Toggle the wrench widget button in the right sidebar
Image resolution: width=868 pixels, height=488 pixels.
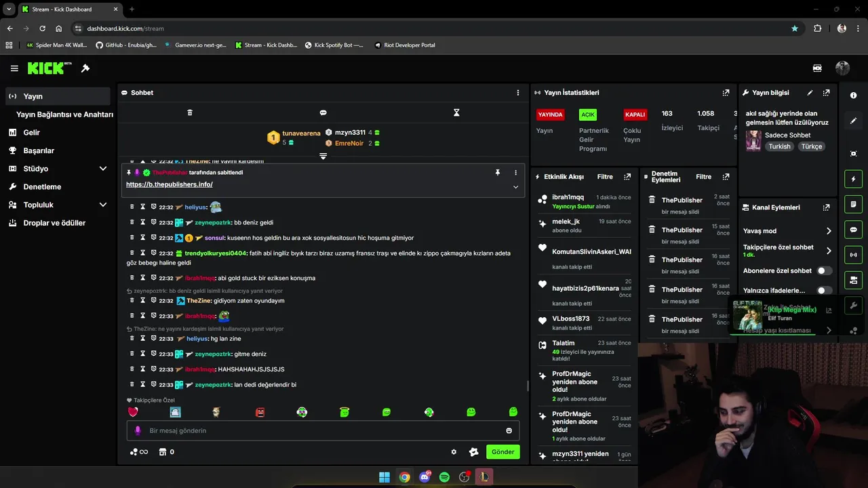tap(854, 305)
